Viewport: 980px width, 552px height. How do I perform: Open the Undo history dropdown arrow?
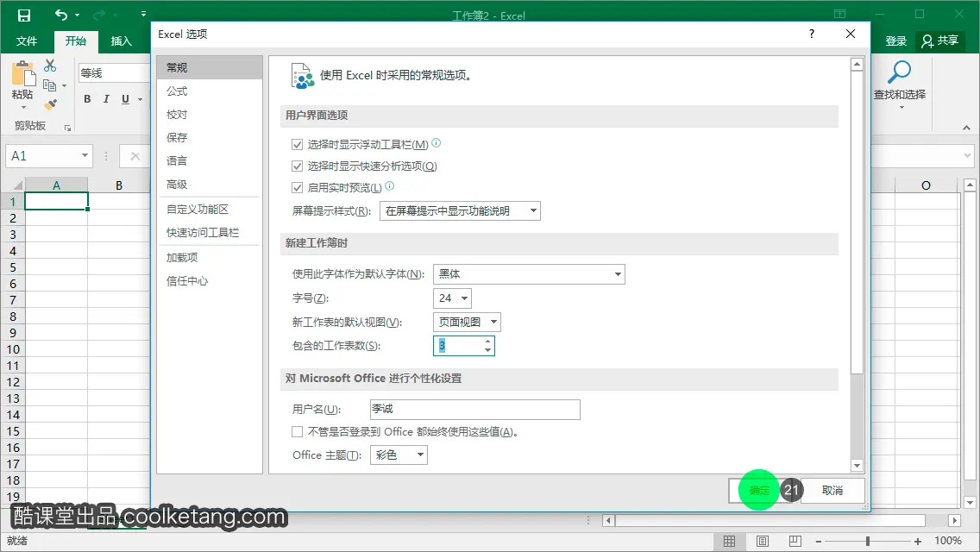click(78, 15)
